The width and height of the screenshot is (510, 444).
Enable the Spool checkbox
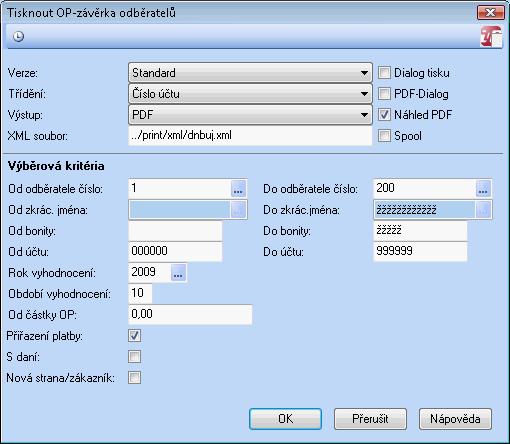point(384,136)
